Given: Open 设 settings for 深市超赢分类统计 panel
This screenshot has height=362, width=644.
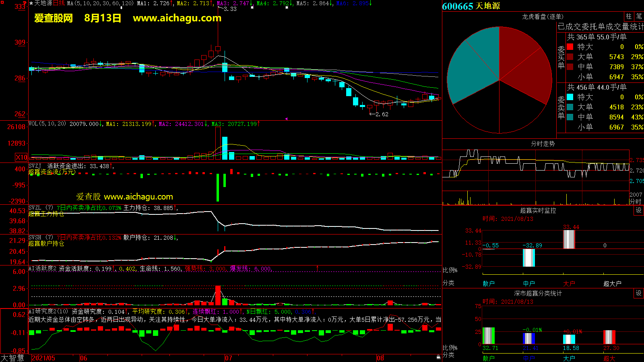Looking at the screenshot, I should (638, 293).
